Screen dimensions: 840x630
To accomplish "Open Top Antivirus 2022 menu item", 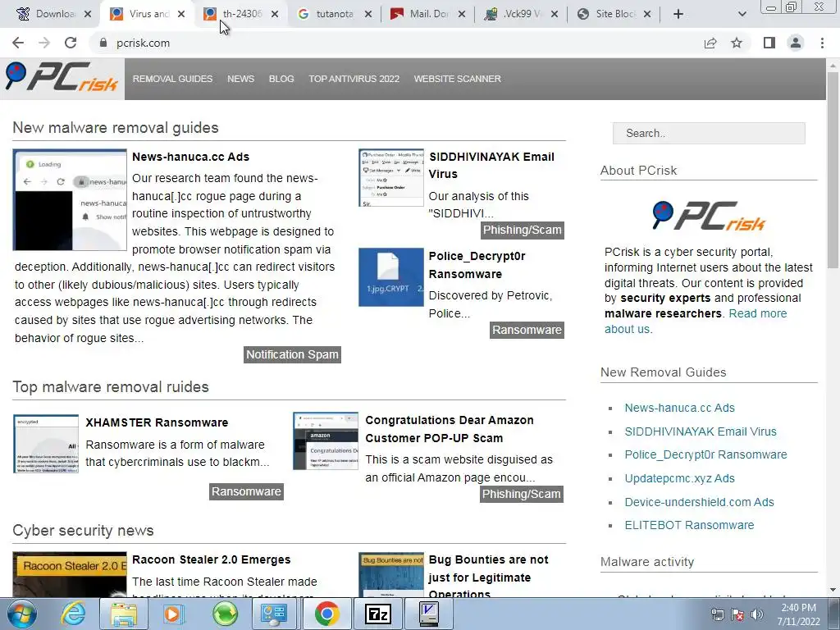I will [x=354, y=79].
